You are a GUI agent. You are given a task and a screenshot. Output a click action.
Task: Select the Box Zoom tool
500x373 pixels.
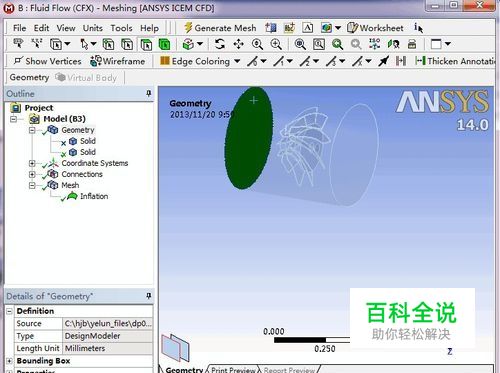coord(276,44)
